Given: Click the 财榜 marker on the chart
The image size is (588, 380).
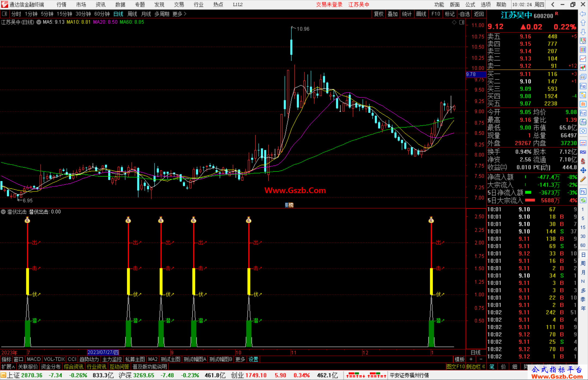Looking at the screenshot, I should click(289, 205).
